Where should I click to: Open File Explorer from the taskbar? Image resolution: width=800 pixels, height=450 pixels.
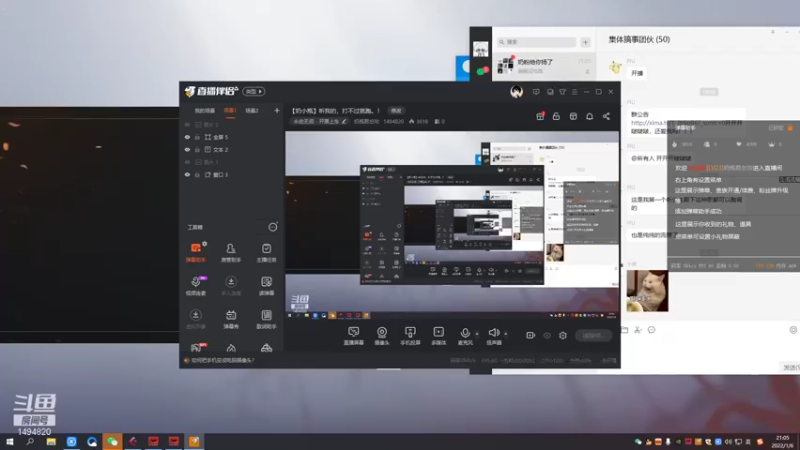51,442
